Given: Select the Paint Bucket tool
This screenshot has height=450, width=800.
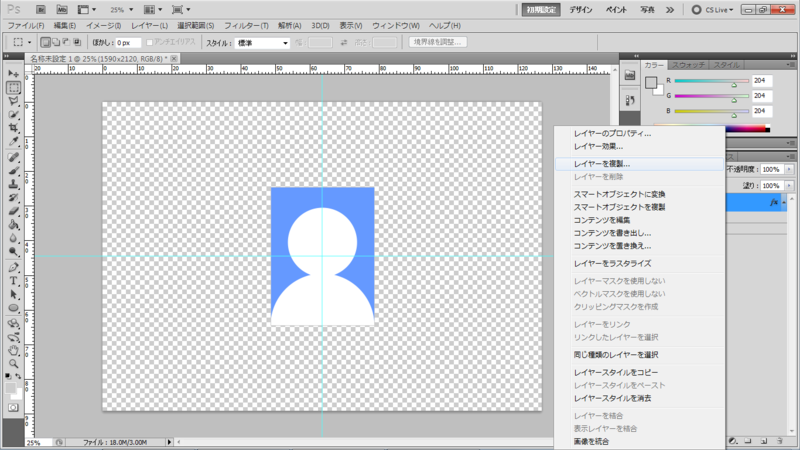Looking at the screenshot, I should coord(13,224).
